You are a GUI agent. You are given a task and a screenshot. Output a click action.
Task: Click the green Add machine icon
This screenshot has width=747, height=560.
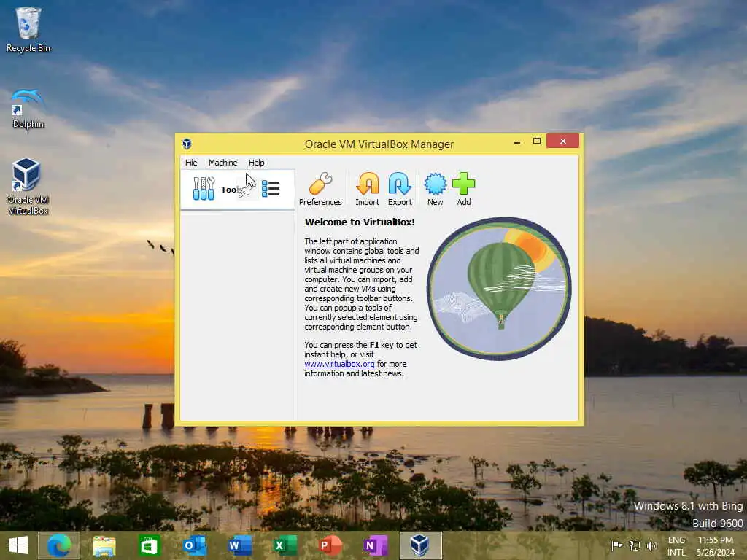pos(463,189)
